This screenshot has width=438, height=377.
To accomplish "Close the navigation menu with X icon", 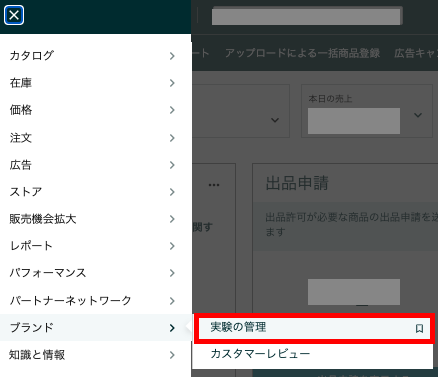I will 14,15.
